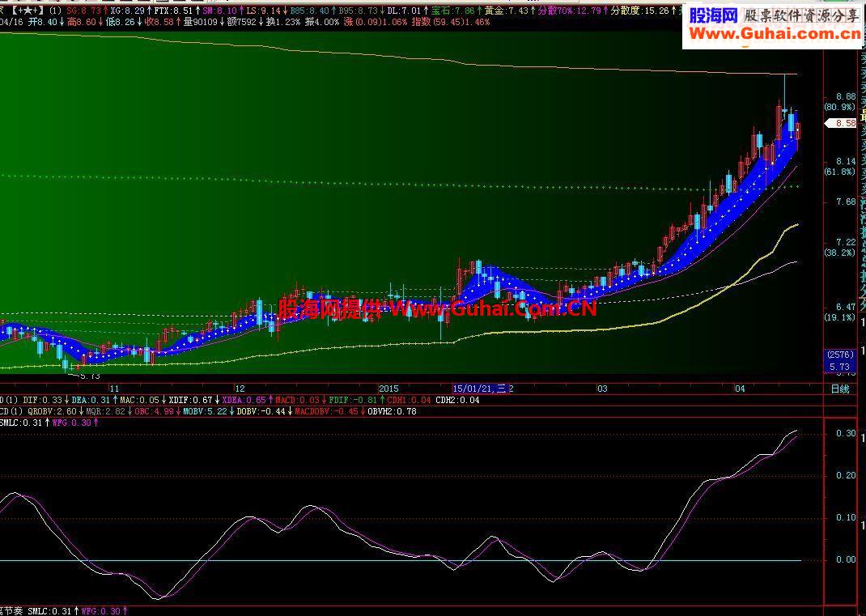This screenshot has width=866, height=616.
Task: Click the (19.1%) retracement label
Action: tap(839, 317)
